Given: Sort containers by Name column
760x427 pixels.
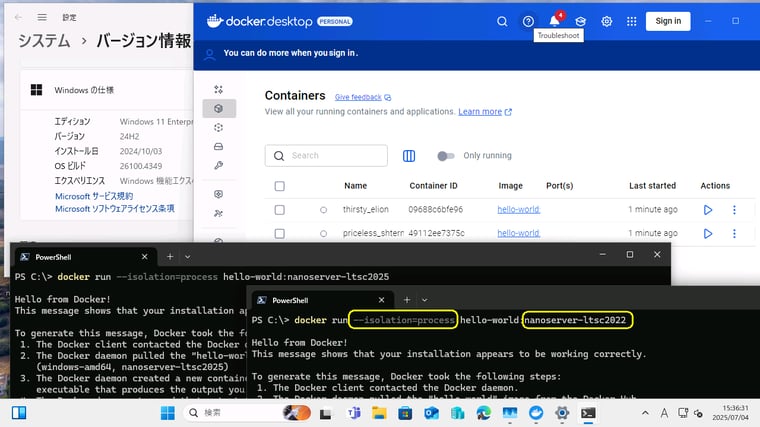Looking at the screenshot, I should point(355,186).
